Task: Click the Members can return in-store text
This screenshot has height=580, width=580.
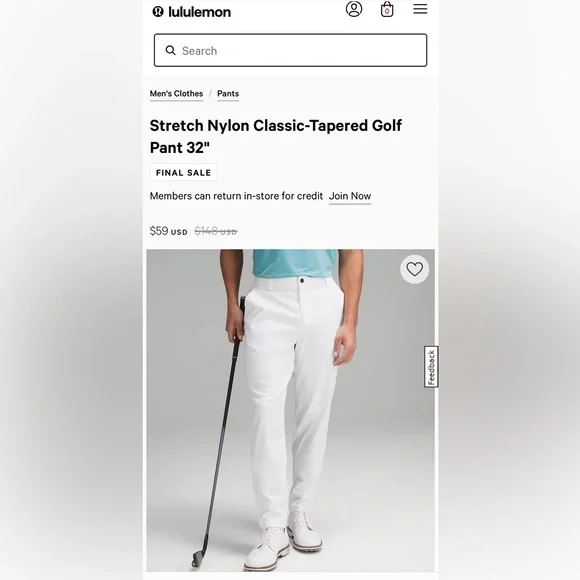Action: pos(236,196)
